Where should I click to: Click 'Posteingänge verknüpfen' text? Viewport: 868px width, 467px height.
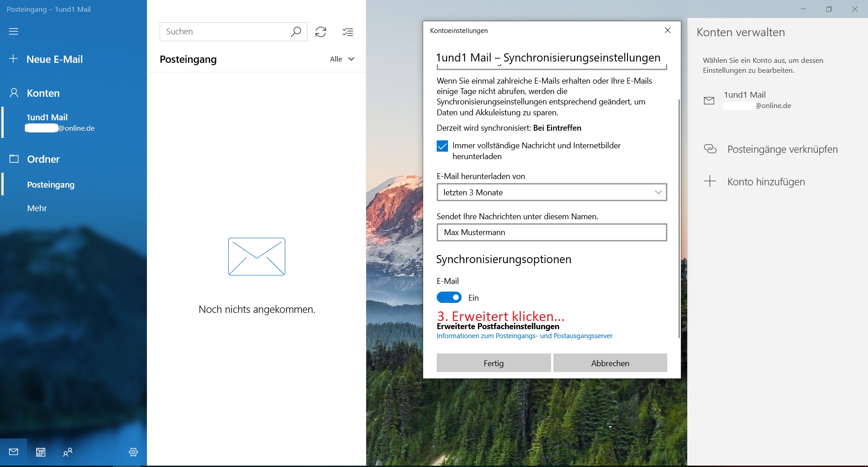pos(782,149)
